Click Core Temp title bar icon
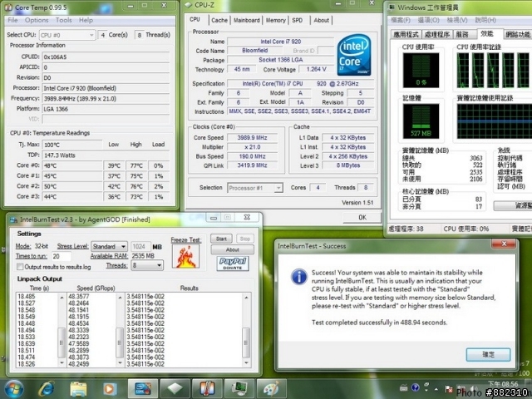The image size is (532, 399). (8, 7)
